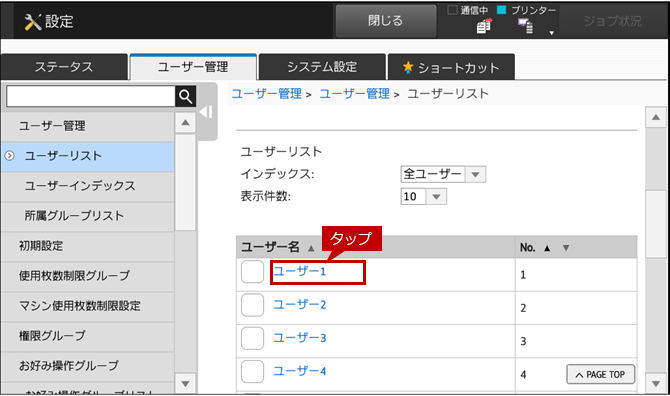Click the star icon on ショートカット tab
The width and height of the screenshot is (670, 396).
click(x=408, y=67)
